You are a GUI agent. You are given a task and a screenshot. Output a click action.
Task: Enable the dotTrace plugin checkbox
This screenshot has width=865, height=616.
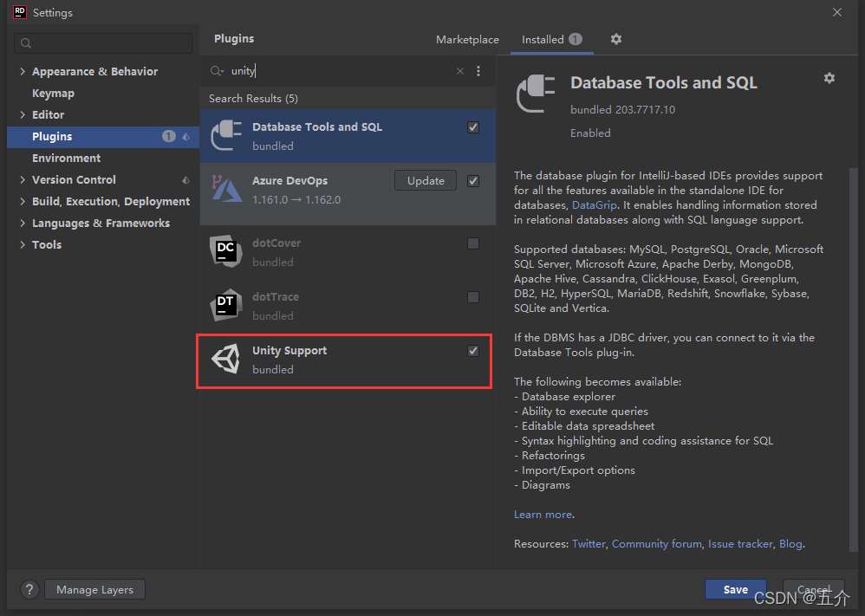tap(472, 297)
